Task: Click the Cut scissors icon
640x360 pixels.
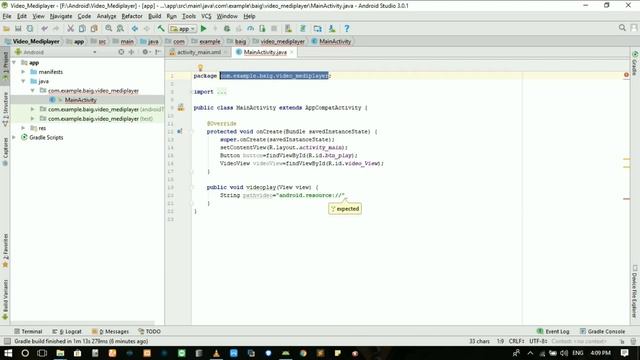Action: [x=70, y=29]
